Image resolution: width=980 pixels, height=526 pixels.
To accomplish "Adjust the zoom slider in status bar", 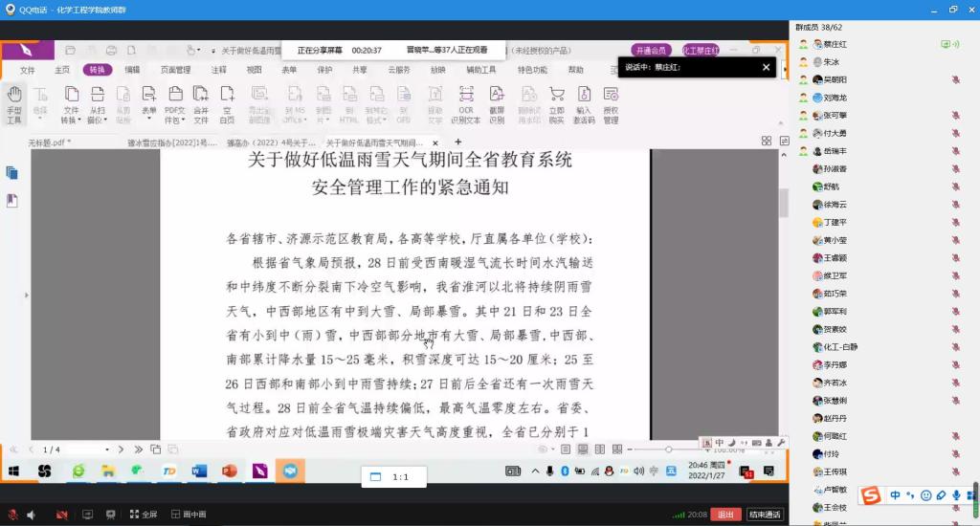I will [x=669, y=449].
